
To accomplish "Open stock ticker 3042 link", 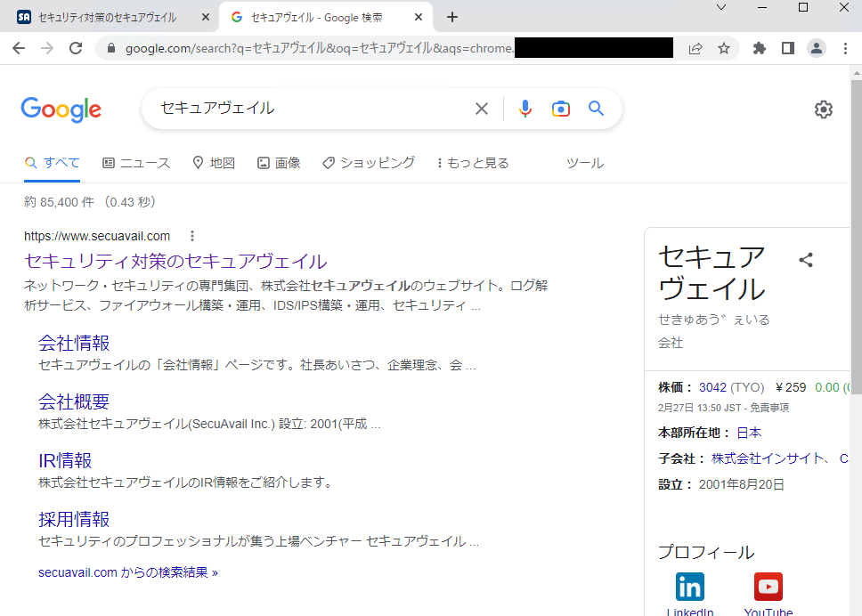I will click(x=712, y=387).
